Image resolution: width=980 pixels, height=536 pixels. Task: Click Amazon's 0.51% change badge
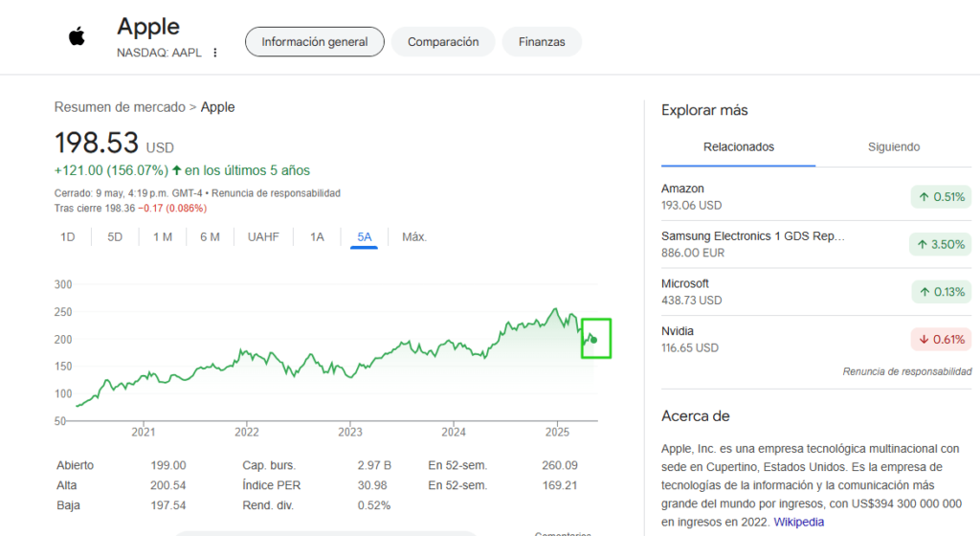point(942,197)
